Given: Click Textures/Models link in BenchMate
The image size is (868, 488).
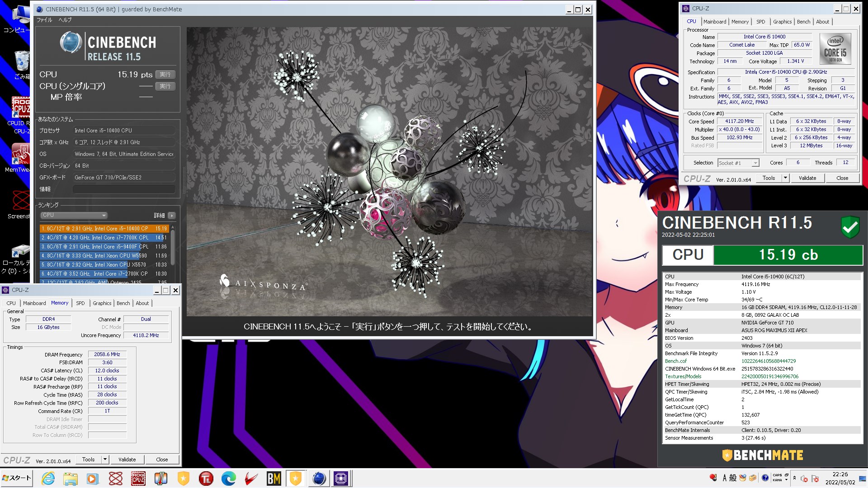Looking at the screenshot, I should point(683,376).
